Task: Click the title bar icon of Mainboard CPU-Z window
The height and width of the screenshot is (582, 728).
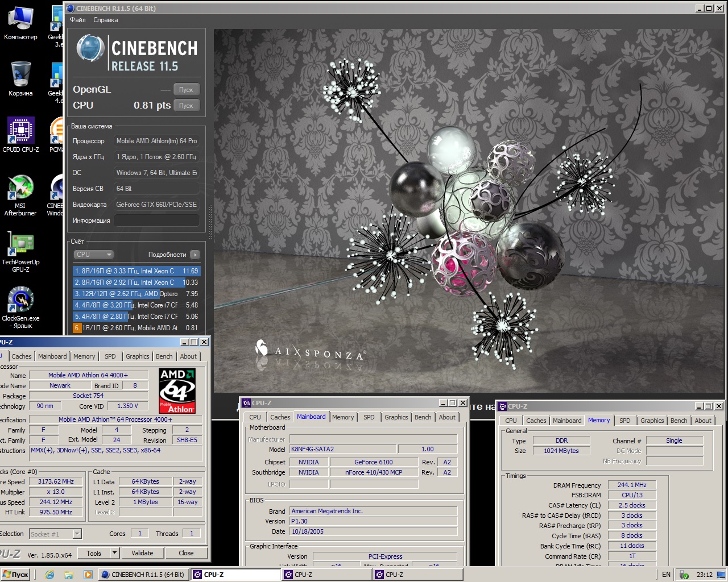Action: click(246, 403)
